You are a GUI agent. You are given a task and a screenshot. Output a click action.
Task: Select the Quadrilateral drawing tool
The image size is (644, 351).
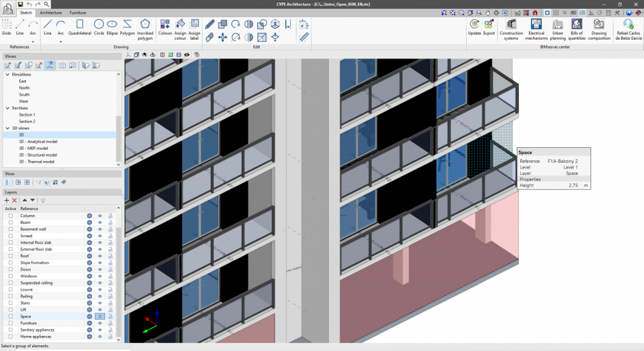pos(79,28)
